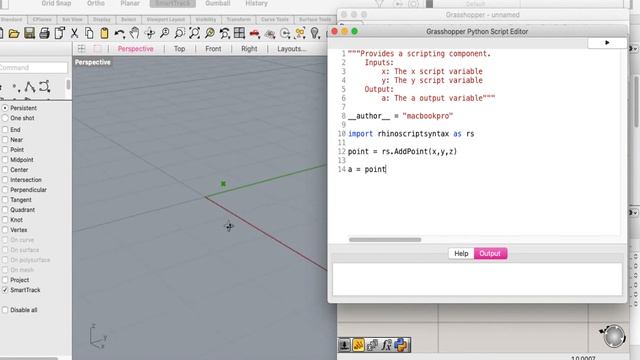Toggle History recording

coord(256,3)
